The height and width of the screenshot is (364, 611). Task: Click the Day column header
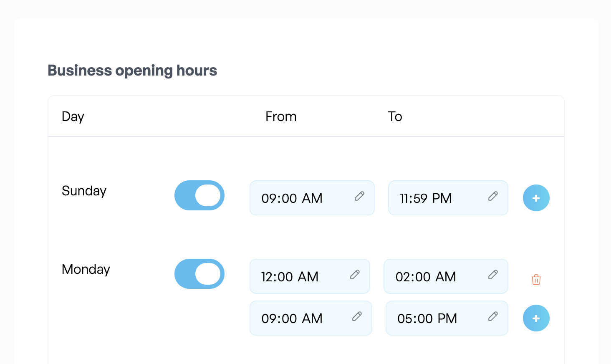click(x=73, y=116)
